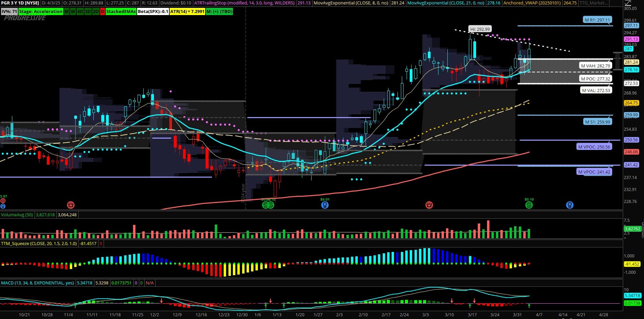The width and height of the screenshot is (644, 319).
Task: Click the PGR 3 Y 1D [NYSE] symbol header
Action: pyautogui.click(x=20, y=3)
